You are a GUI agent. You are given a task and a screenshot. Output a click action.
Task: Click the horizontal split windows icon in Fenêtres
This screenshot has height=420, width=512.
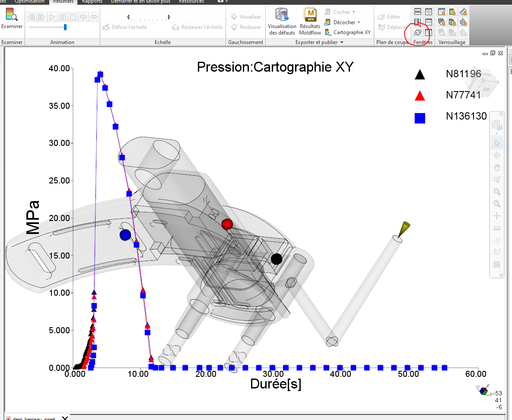(x=418, y=12)
